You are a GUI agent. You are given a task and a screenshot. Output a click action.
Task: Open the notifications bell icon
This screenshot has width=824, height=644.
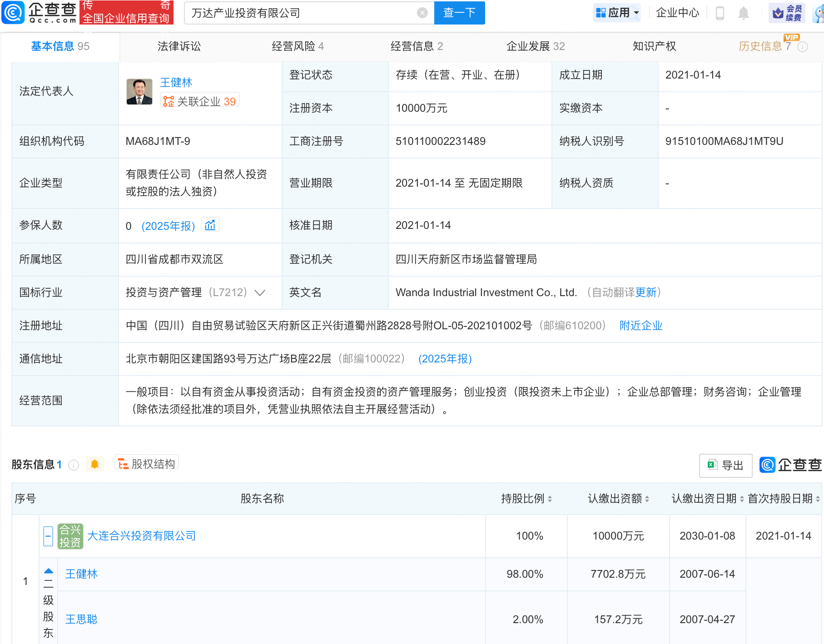pyautogui.click(x=744, y=13)
